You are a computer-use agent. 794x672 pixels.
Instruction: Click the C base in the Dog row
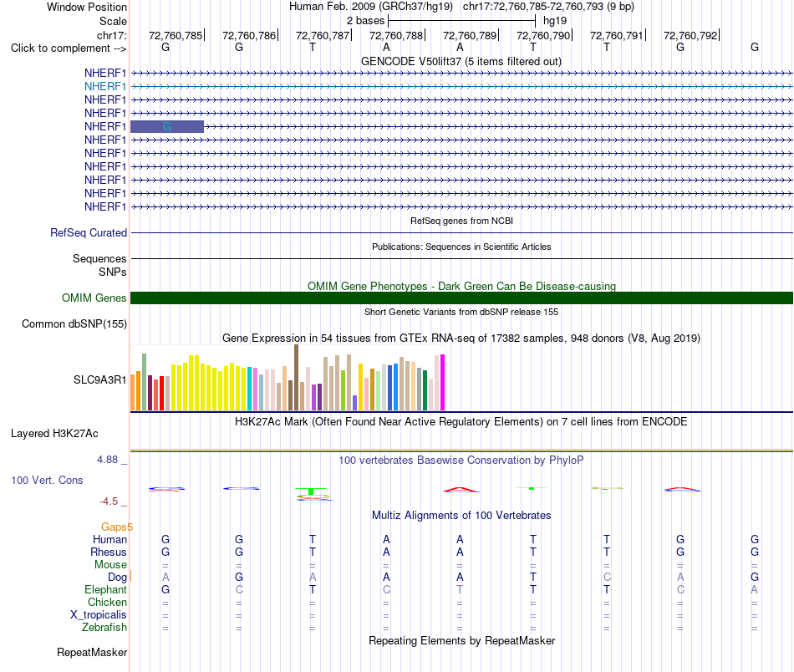tap(607, 577)
